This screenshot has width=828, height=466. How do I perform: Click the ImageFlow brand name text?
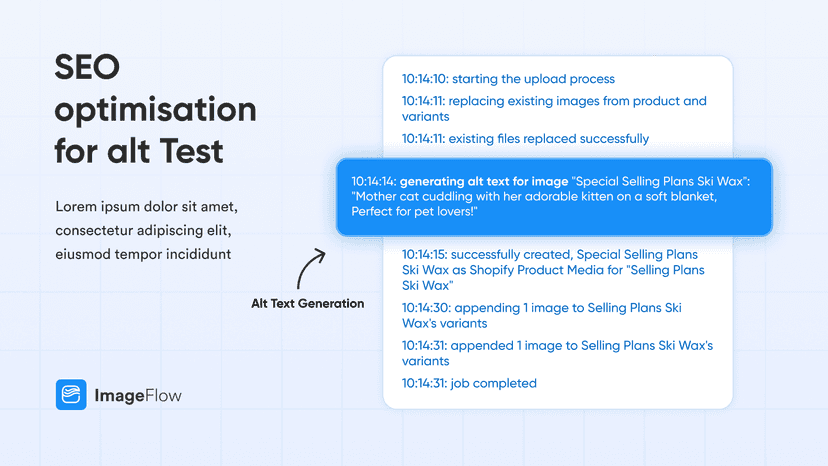138,395
